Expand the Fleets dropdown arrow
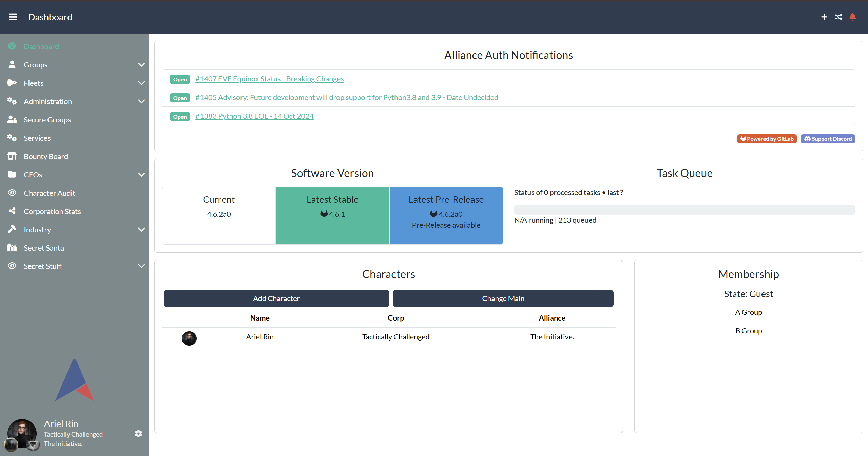Image resolution: width=868 pixels, height=456 pixels. [x=142, y=83]
